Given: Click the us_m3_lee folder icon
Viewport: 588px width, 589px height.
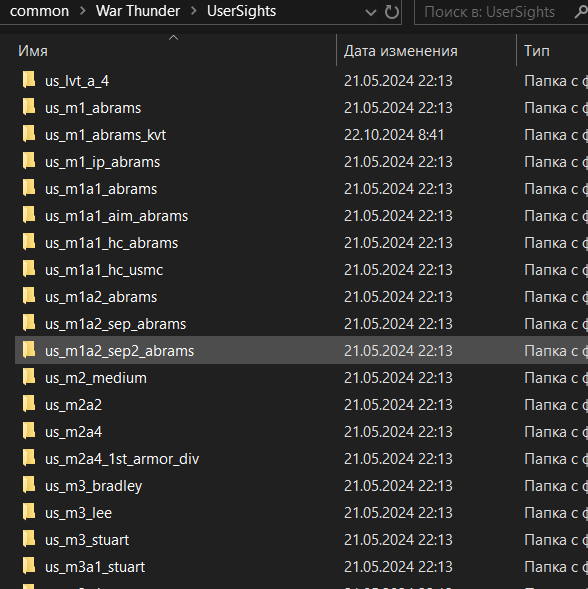Looking at the screenshot, I should [29, 512].
